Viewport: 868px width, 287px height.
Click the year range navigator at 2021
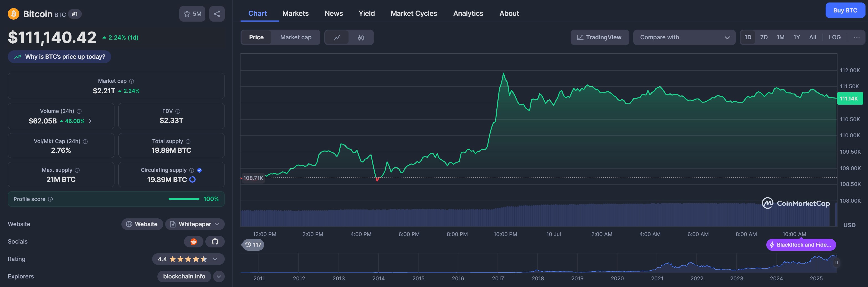tap(657, 278)
